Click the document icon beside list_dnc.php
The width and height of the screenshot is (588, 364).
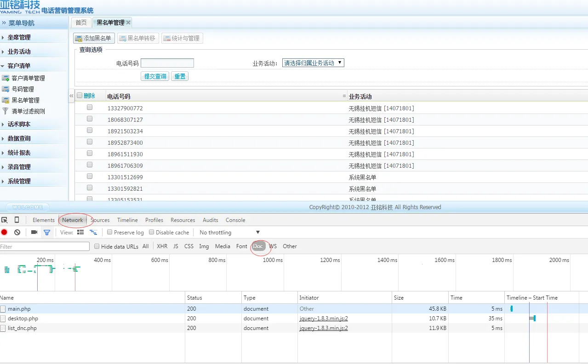coord(3,328)
